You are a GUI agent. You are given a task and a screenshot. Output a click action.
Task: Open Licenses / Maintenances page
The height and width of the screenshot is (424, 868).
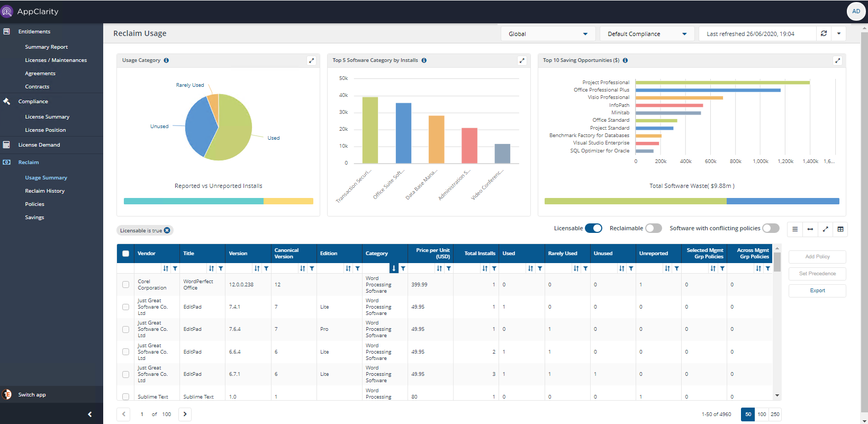pos(56,60)
